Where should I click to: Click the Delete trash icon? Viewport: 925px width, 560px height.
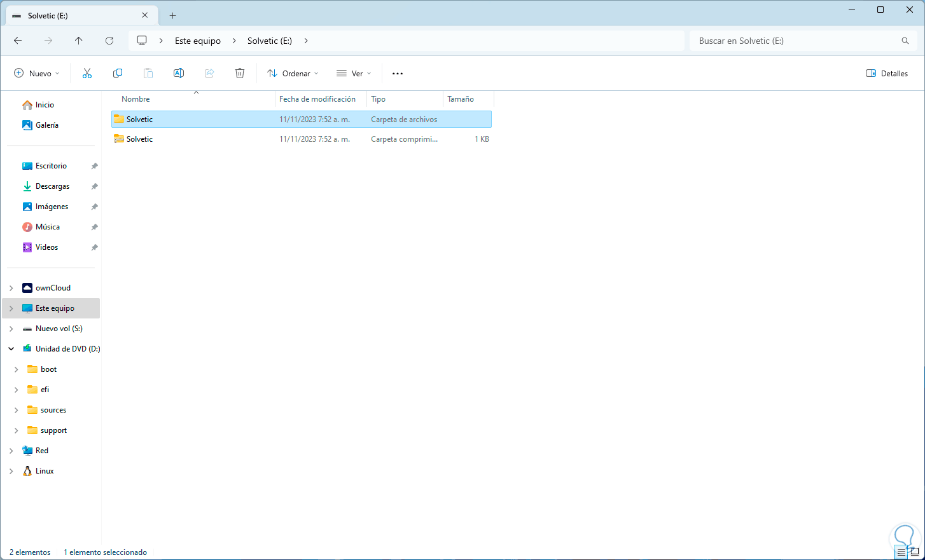click(240, 74)
